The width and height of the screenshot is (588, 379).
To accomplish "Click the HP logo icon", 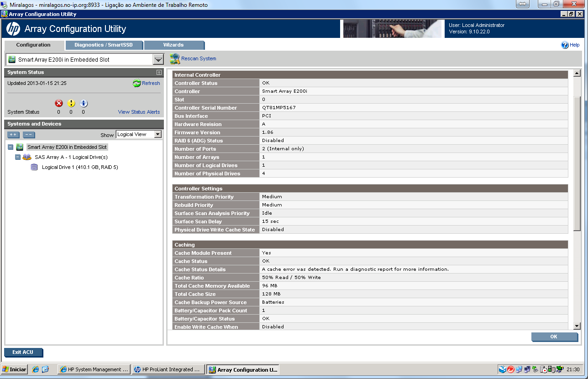I will 13,29.
